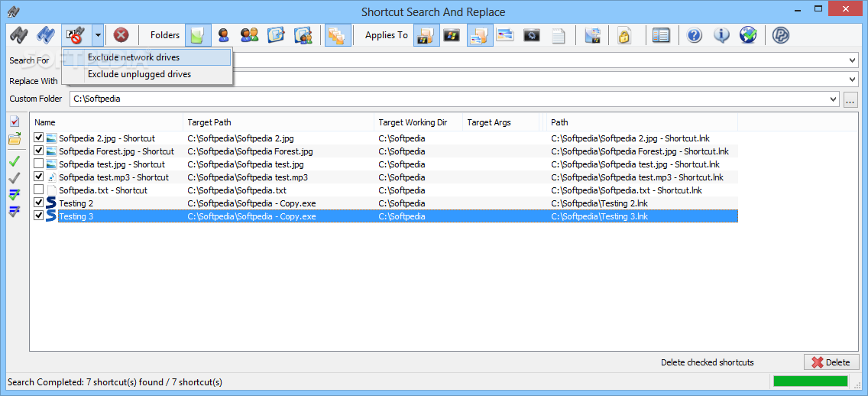Open help with the blue question mark icon
Image resolution: width=868 pixels, height=396 pixels.
click(695, 35)
